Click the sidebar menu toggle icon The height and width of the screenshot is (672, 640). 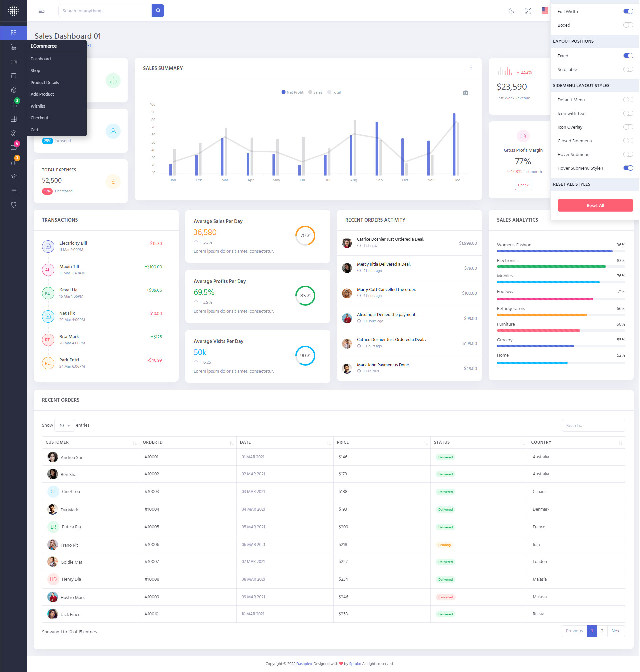42,11
